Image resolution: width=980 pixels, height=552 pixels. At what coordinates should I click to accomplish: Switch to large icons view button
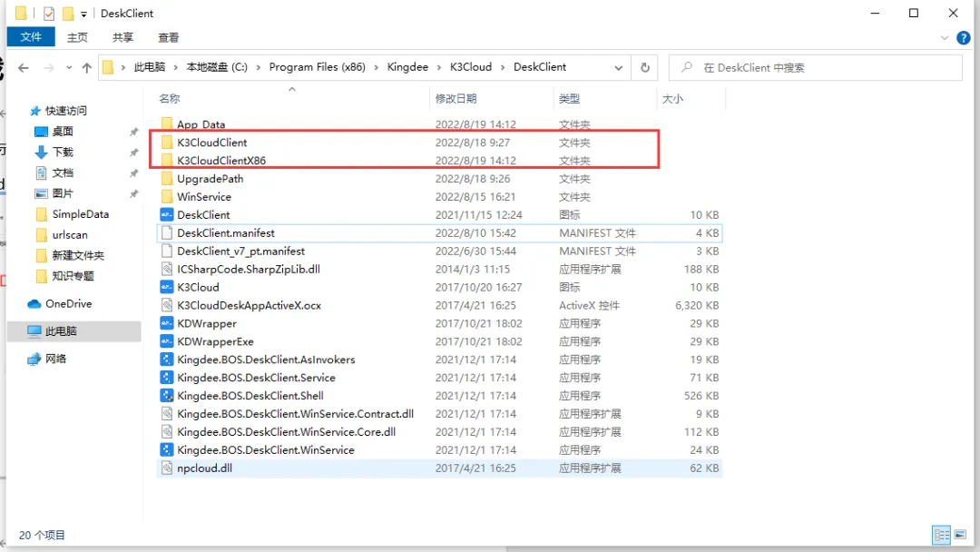point(960,535)
